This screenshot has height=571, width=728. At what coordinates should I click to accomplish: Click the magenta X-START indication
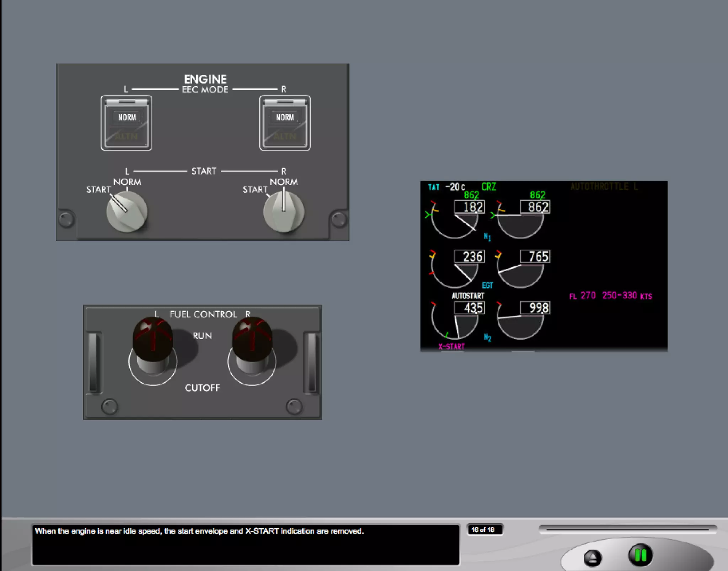click(x=451, y=347)
